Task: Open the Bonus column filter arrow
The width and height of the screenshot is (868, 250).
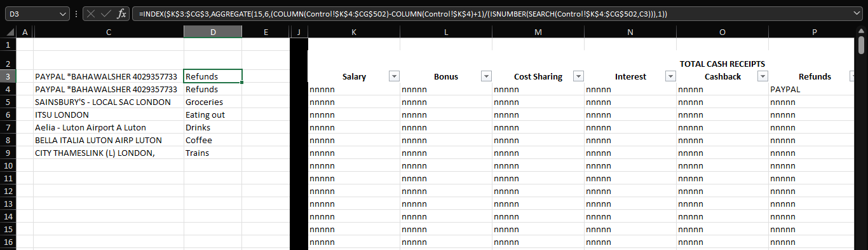Action: (x=486, y=76)
